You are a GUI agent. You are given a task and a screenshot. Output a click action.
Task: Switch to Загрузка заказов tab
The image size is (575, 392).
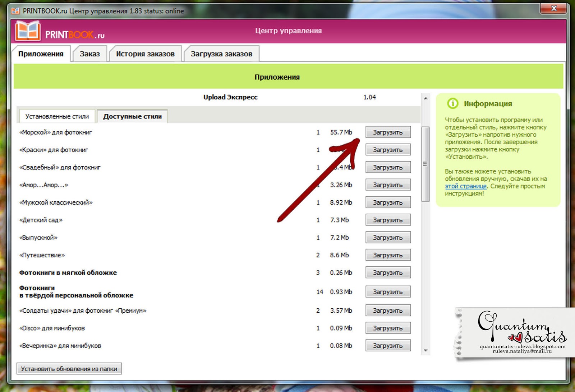tap(221, 54)
